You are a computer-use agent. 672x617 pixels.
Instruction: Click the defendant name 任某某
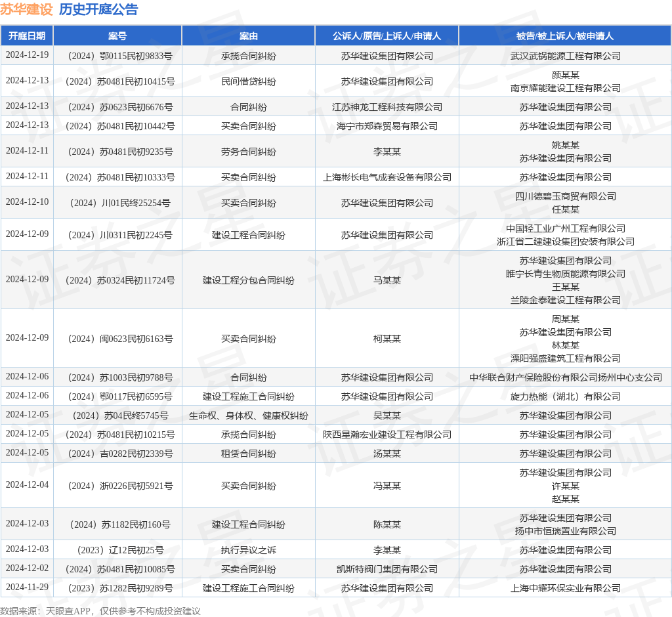coord(566,209)
